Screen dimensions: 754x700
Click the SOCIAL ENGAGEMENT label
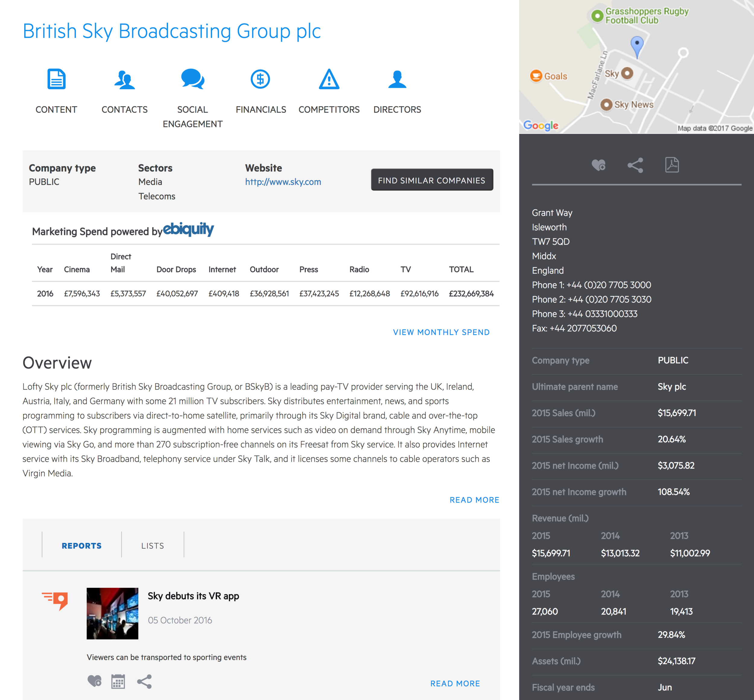192,117
